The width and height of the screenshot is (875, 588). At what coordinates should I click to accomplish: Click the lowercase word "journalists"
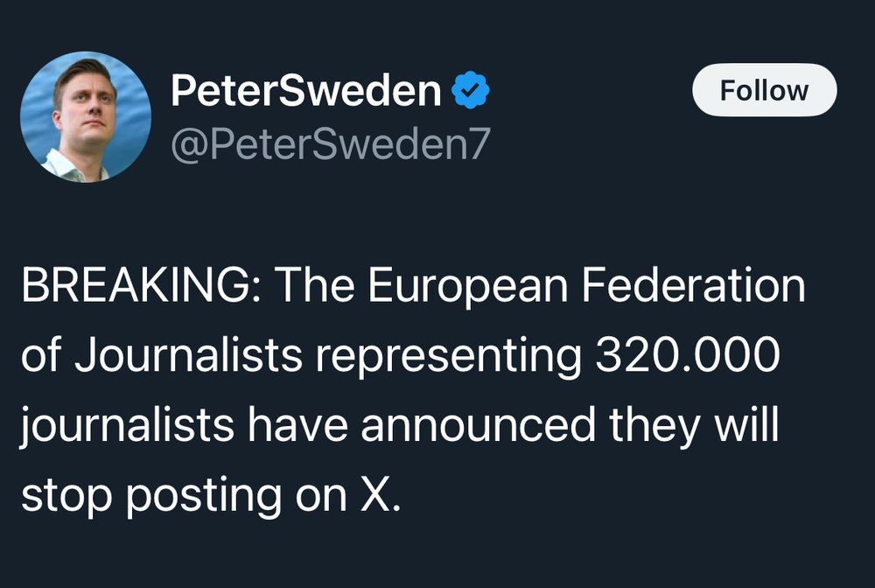[x=128, y=425]
